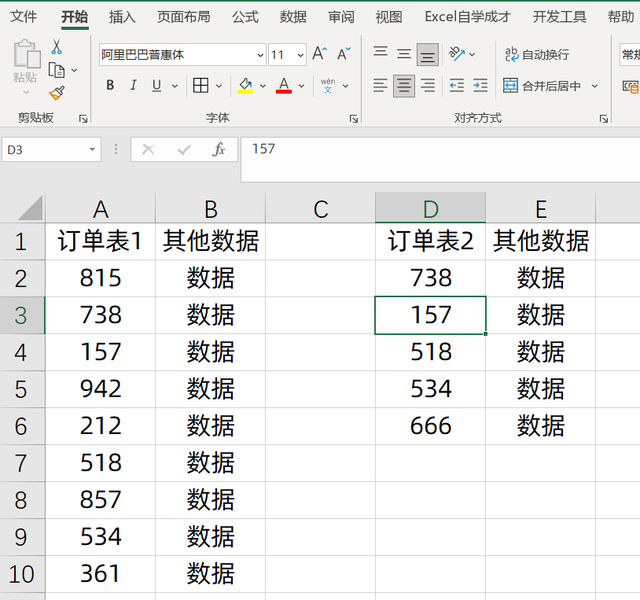Screen dimensions: 640x600
Task: Select cell D6 containing 666
Action: coord(431,426)
